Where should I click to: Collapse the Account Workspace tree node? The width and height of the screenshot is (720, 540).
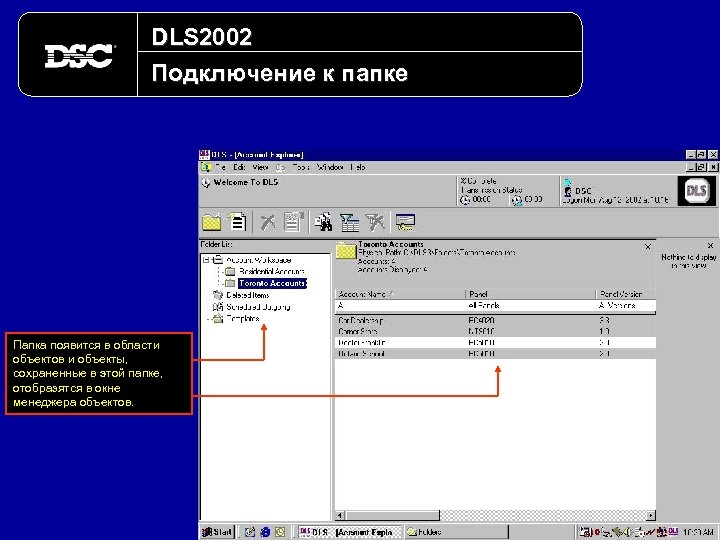(207, 259)
